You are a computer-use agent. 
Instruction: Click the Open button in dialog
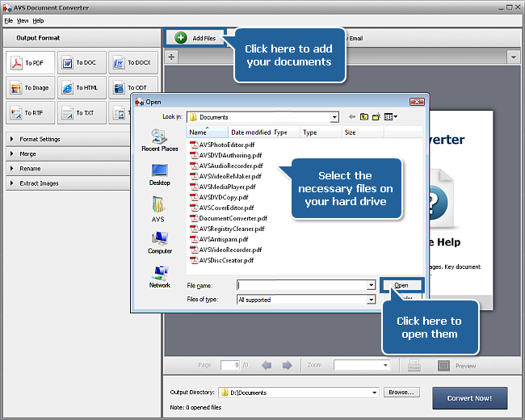(401, 285)
